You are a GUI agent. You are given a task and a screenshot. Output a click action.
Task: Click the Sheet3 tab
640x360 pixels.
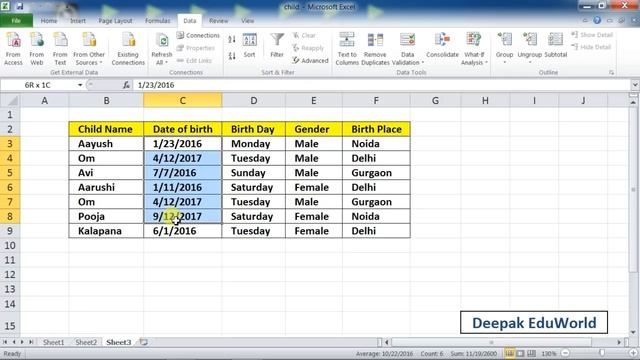[118, 342]
